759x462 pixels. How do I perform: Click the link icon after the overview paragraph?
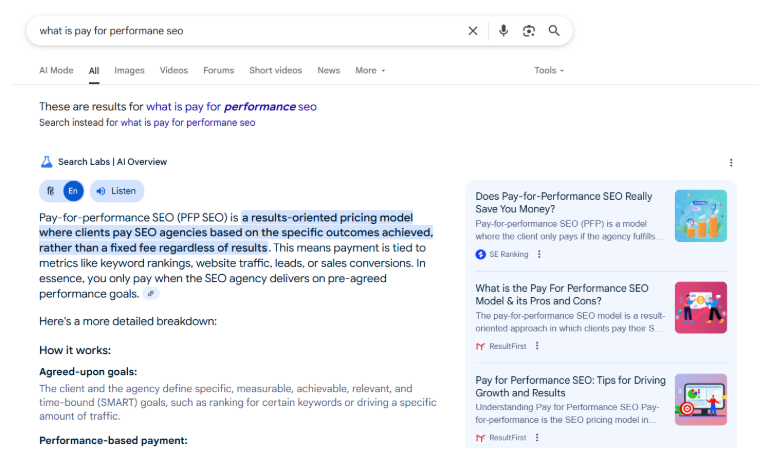(151, 294)
